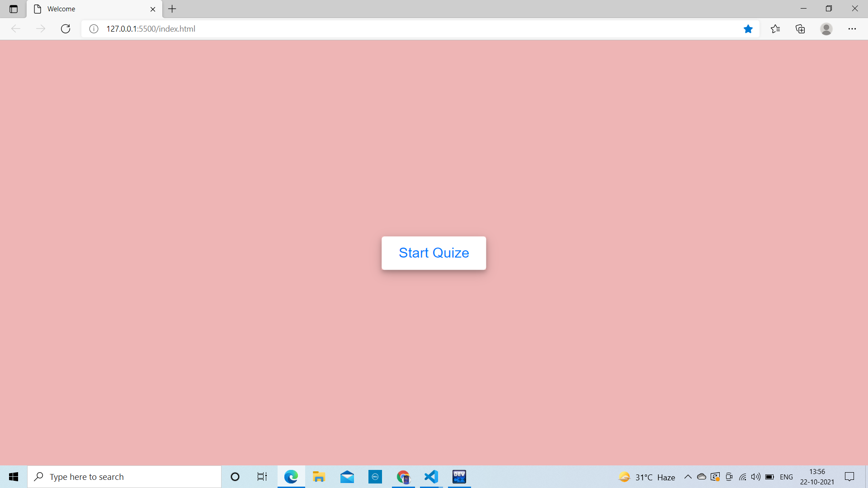868x488 pixels.
Task: Click the Start Quize button
Action: click(x=434, y=253)
